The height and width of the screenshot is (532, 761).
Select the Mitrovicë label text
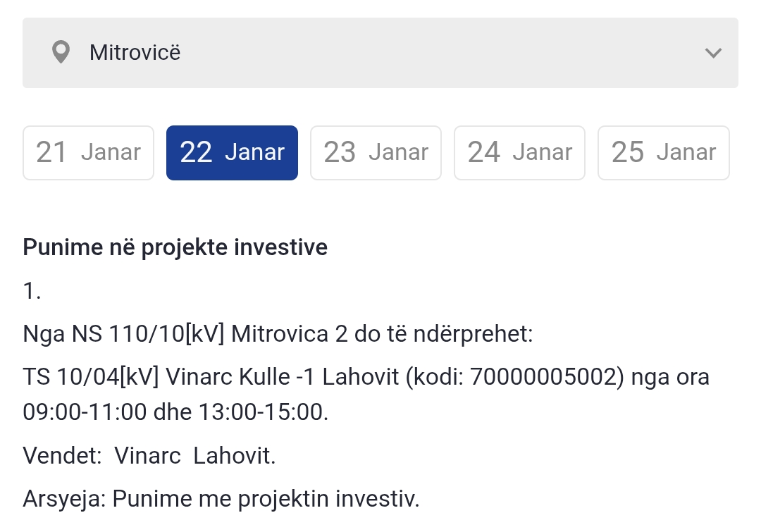[135, 52]
